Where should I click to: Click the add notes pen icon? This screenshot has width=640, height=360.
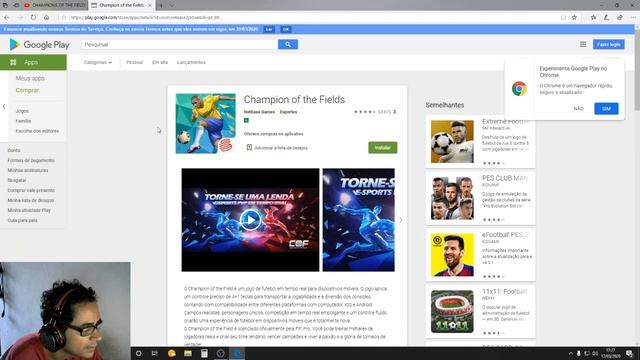tap(607, 18)
